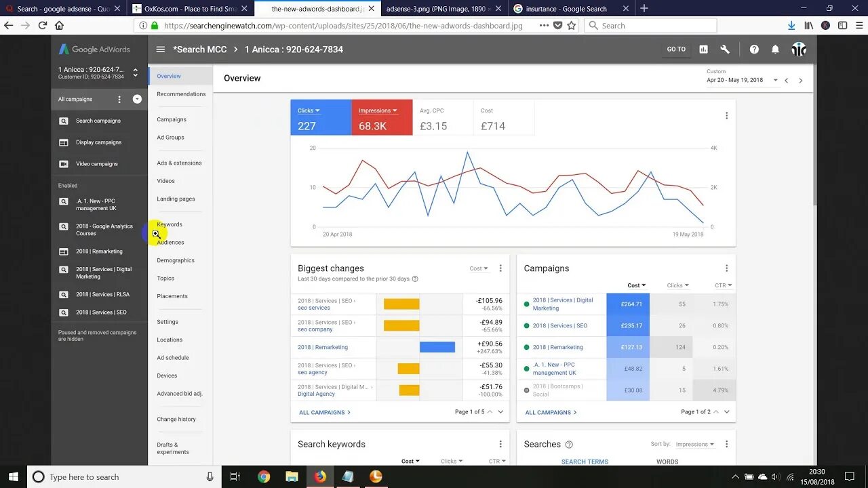Open 2018 | Services | SEO campaign link
This screenshot has width=868, height=488.
(560, 325)
